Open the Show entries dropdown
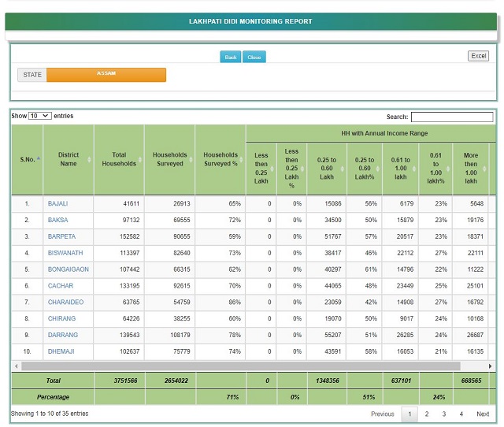The image size is (504, 427). click(39, 116)
